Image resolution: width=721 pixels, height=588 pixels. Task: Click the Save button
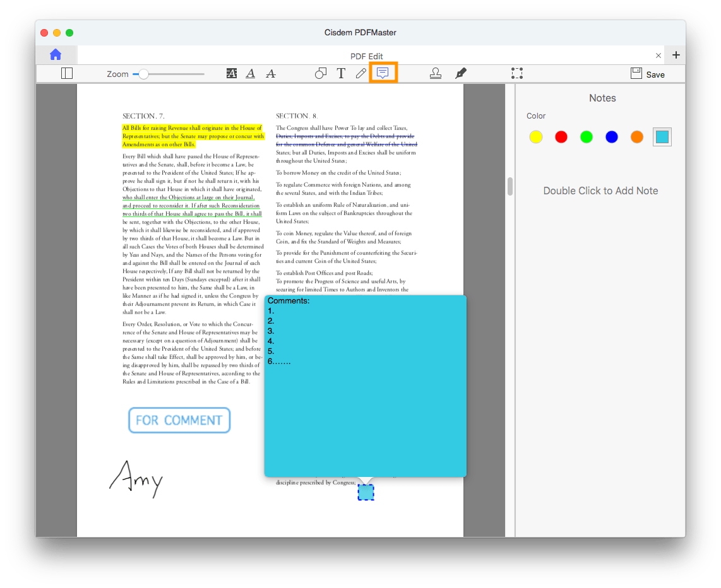pyautogui.click(x=648, y=74)
